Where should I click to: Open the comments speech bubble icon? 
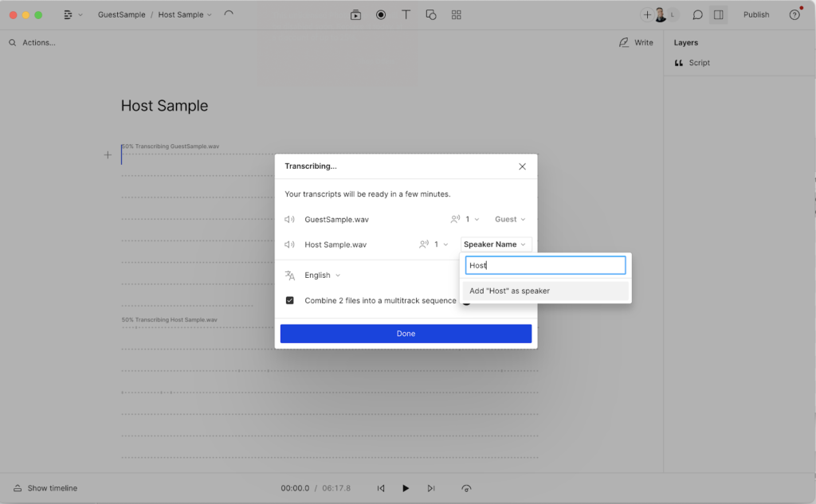[x=697, y=14]
